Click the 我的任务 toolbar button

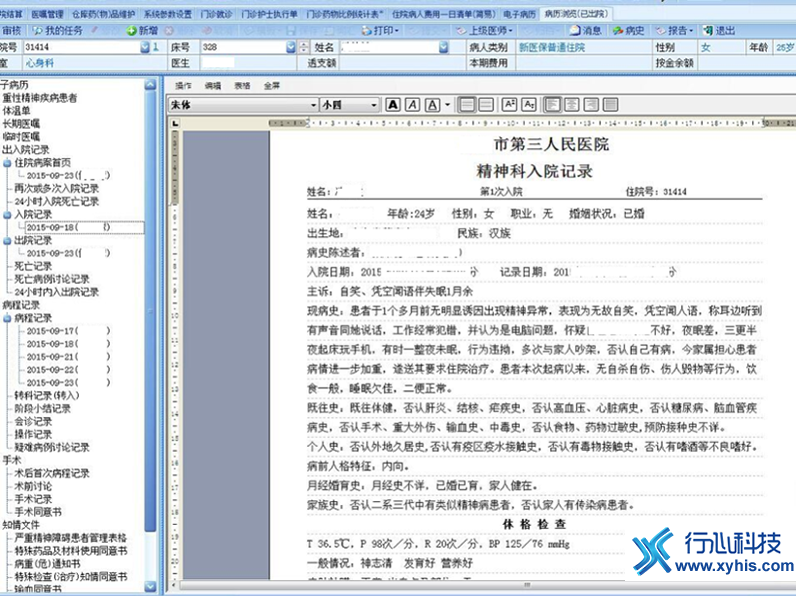coord(57,31)
